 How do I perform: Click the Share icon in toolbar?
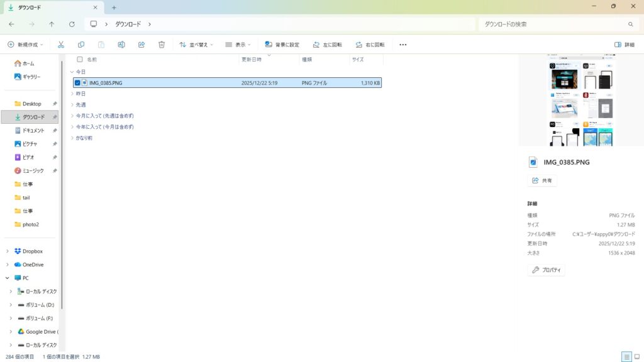tap(142, 45)
